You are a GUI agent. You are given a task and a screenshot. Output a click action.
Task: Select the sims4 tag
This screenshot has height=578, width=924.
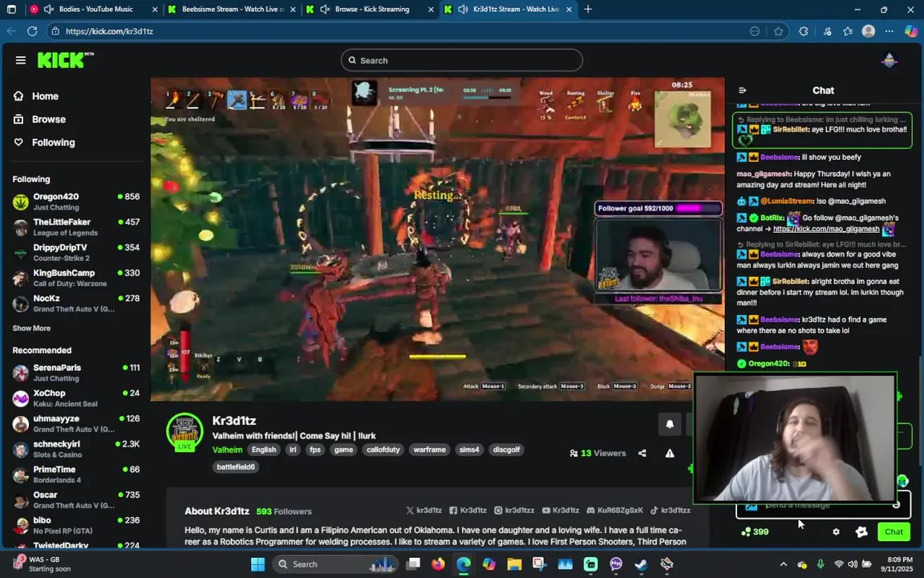tap(469, 450)
